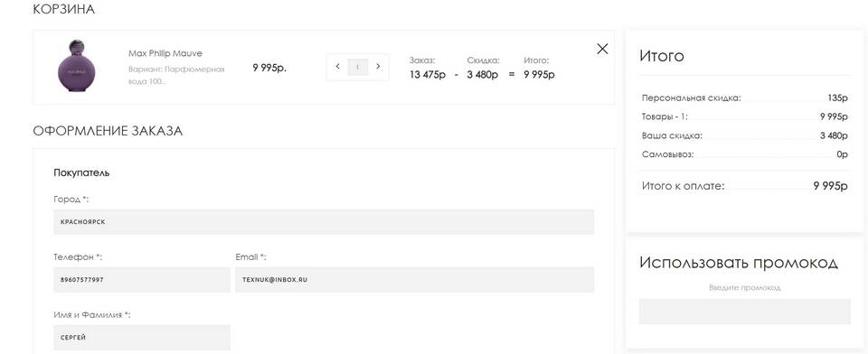Image resolution: width=868 pixels, height=354 pixels.
Task: Edit the phone number field
Action: 142,280
